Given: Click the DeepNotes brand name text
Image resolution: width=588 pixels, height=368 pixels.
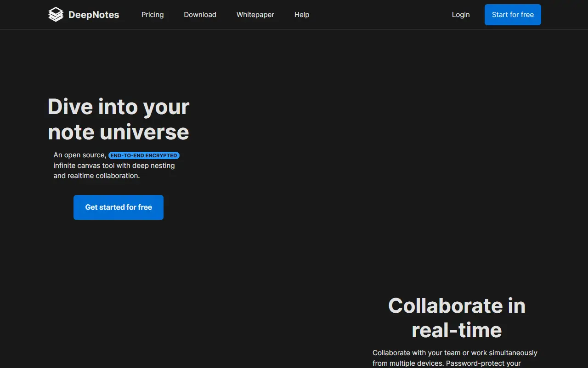Looking at the screenshot, I should click(x=94, y=15).
